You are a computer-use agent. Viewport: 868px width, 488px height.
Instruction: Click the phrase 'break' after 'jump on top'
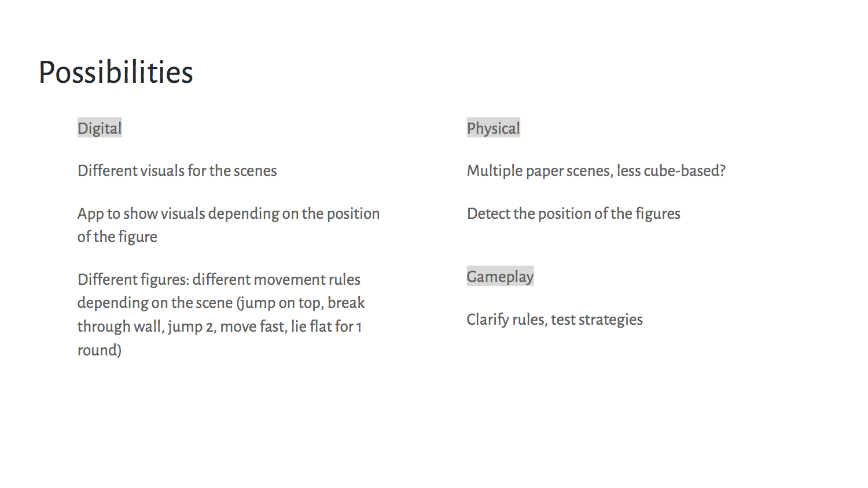pos(346,303)
